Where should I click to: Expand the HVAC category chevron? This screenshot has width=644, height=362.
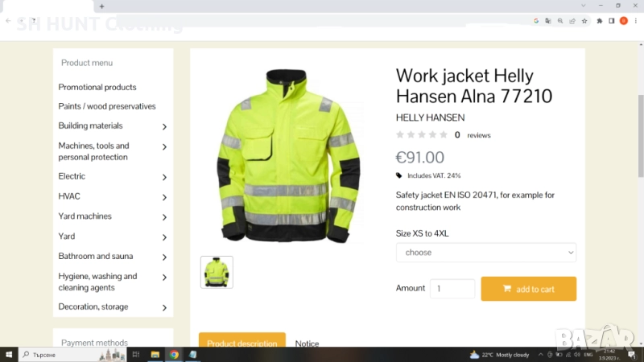[164, 197]
